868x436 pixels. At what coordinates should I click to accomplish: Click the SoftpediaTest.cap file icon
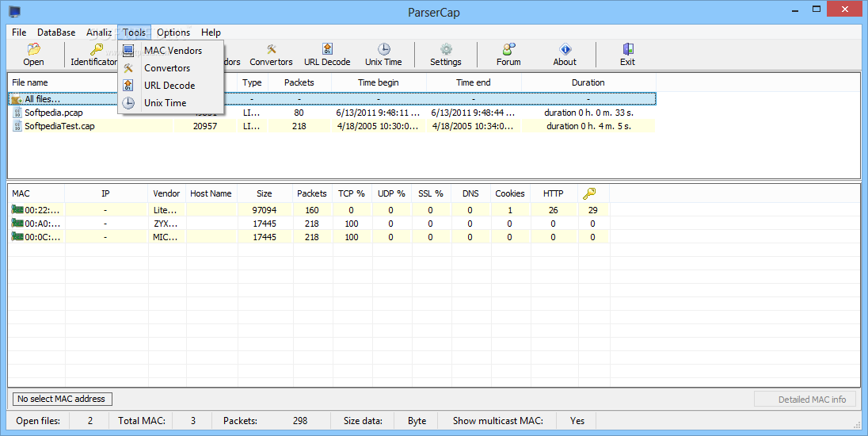pyautogui.click(x=17, y=126)
